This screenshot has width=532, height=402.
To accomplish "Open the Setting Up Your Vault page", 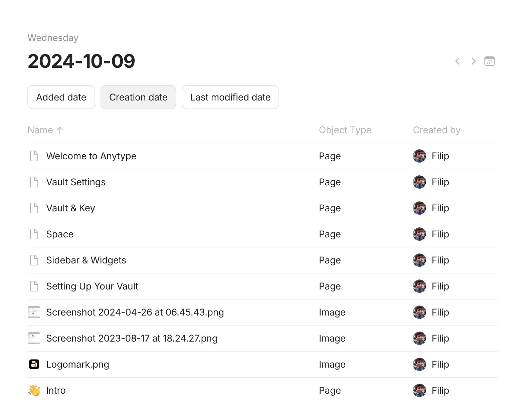I will coord(92,286).
